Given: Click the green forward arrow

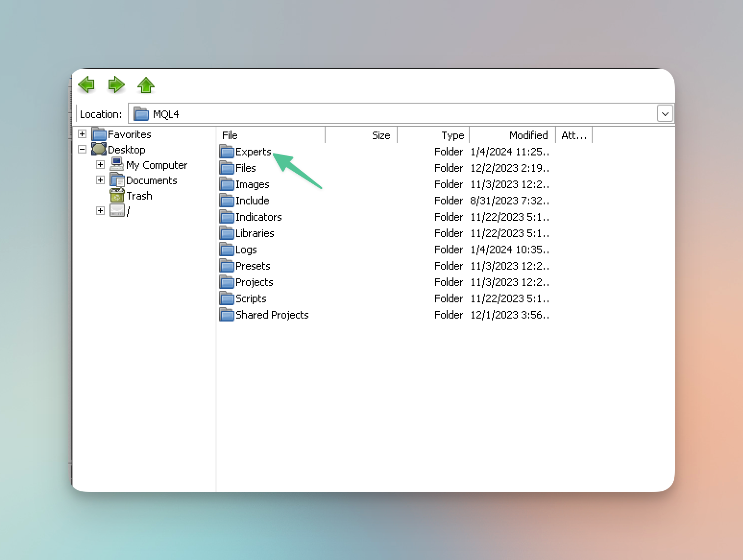Looking at the screenshot, I should 116,85.
